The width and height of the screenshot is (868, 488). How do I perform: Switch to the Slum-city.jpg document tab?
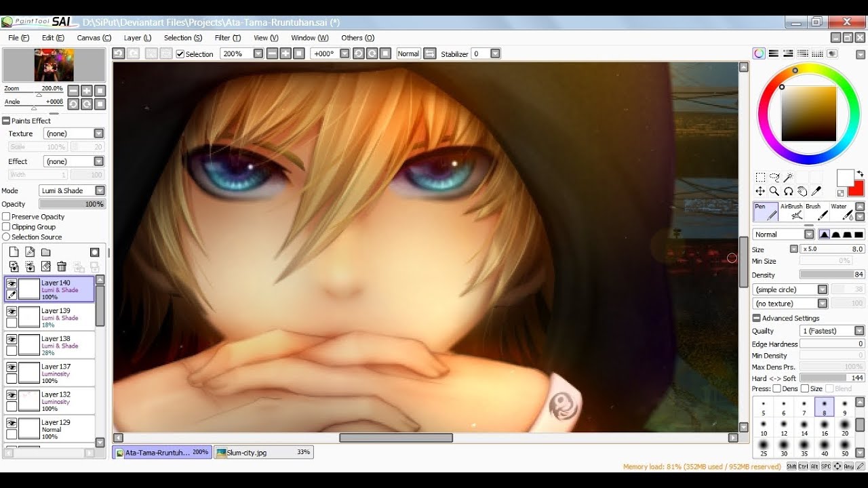tap(264, 452)
